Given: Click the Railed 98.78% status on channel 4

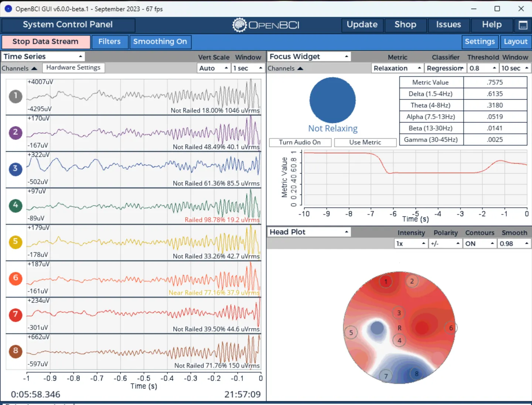Looking at the screenshot, I should click(x=222, y=220).
